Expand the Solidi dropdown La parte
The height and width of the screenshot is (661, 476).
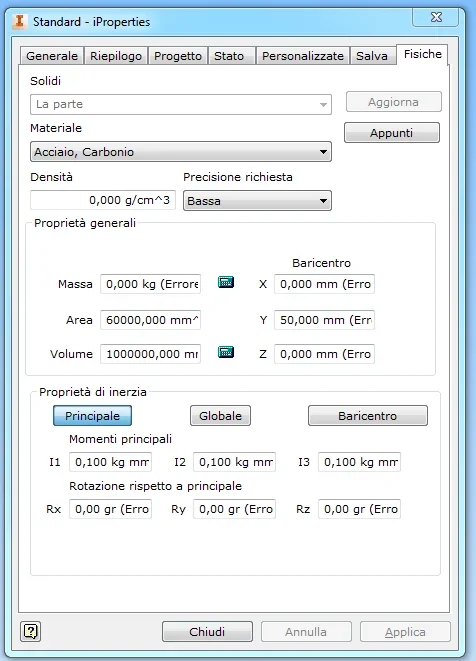(x=181, y=104)
